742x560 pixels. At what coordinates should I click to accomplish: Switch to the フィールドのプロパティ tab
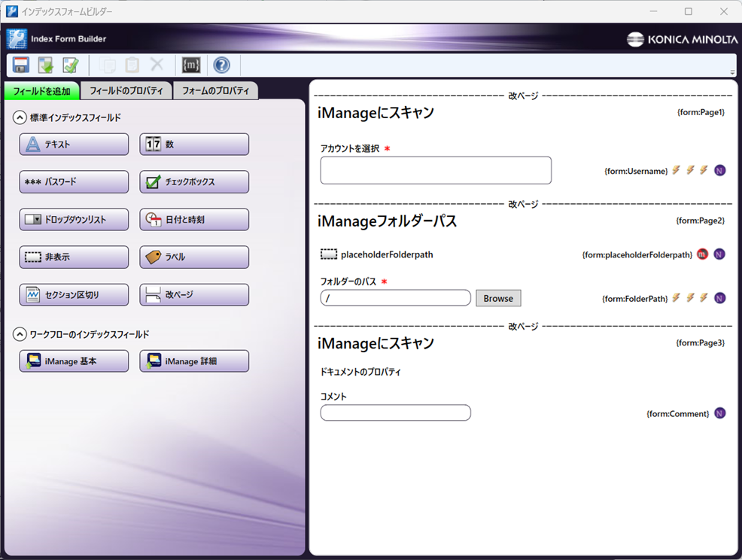[x=125, y=90]
